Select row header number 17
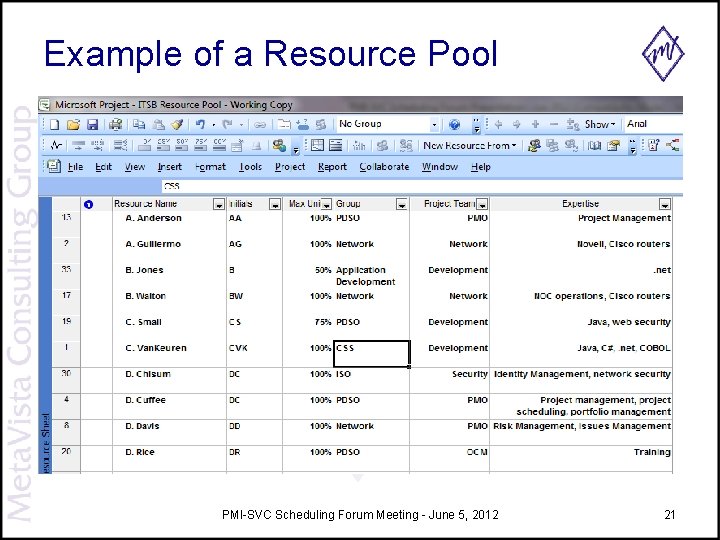 [x=66, y=301]
